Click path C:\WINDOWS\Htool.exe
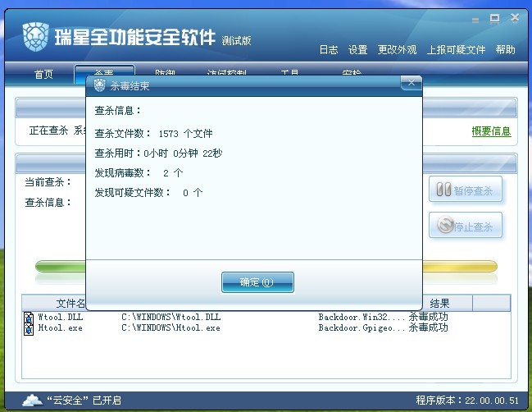 [x=171, y=328]
